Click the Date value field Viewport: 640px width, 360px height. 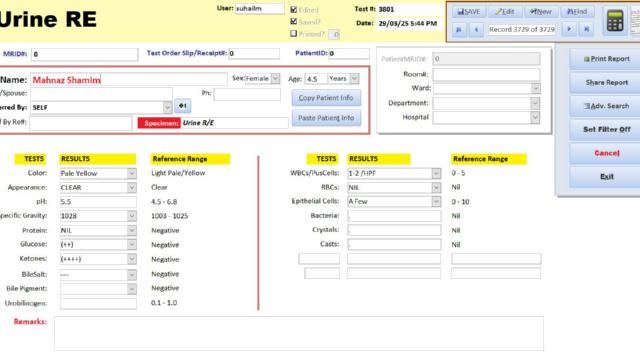coord(408,24)
